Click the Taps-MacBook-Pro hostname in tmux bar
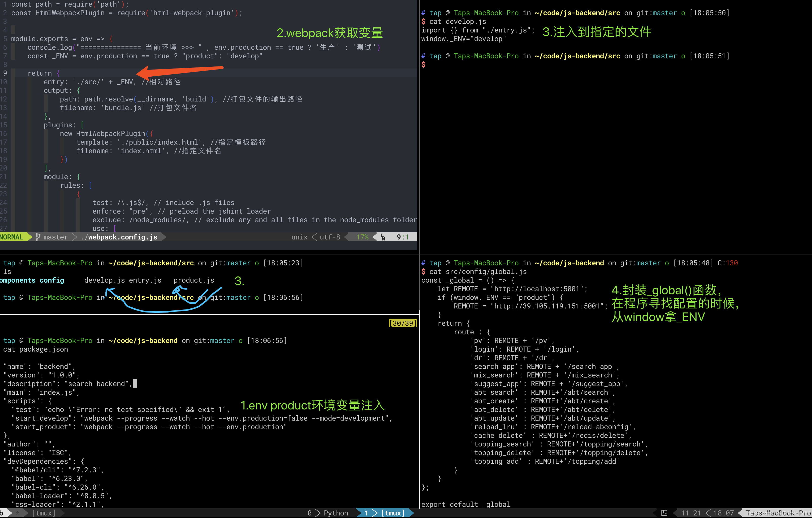 pos(778,513)
